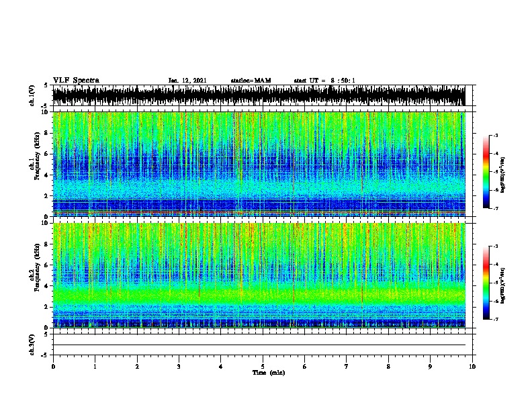The width and height of the screenshot is (532, 411).
Task: Click the ch.1(V) waveform axis label
Action: coord(32,95)
